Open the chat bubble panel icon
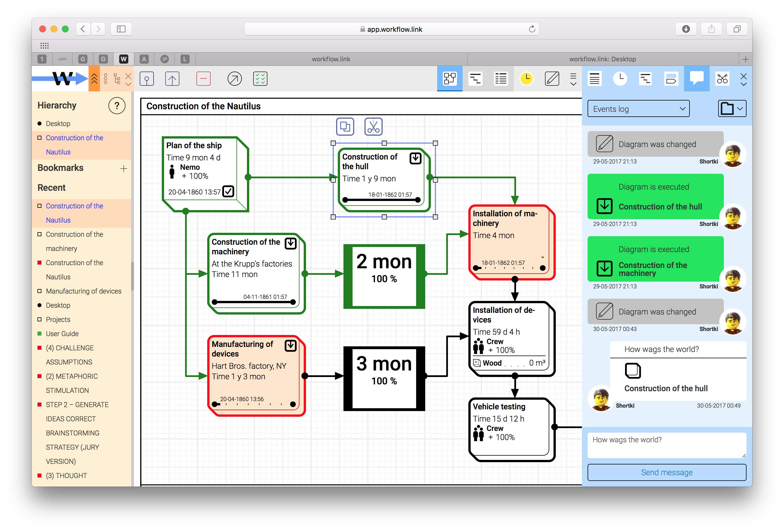The height and width of the screenshot is (532, 784). 696,79
